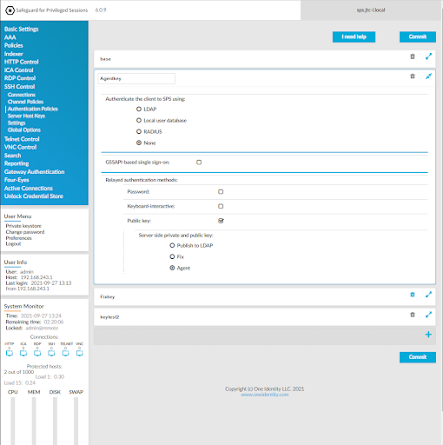Screen dimensions: 443x445
Task: Expand the base policy panel
Action: tap(429, 57)
